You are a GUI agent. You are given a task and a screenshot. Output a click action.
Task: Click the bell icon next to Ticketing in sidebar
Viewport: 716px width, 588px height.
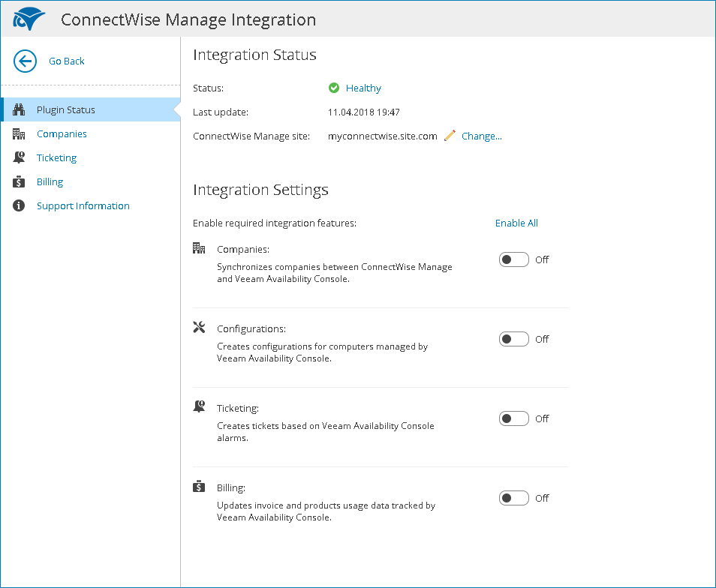20,157
